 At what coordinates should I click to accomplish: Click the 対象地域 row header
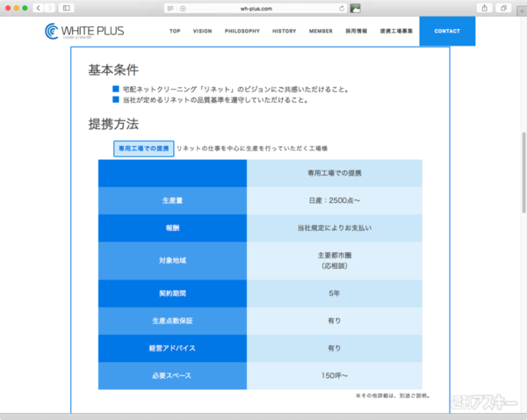click(x=172, y=261)
